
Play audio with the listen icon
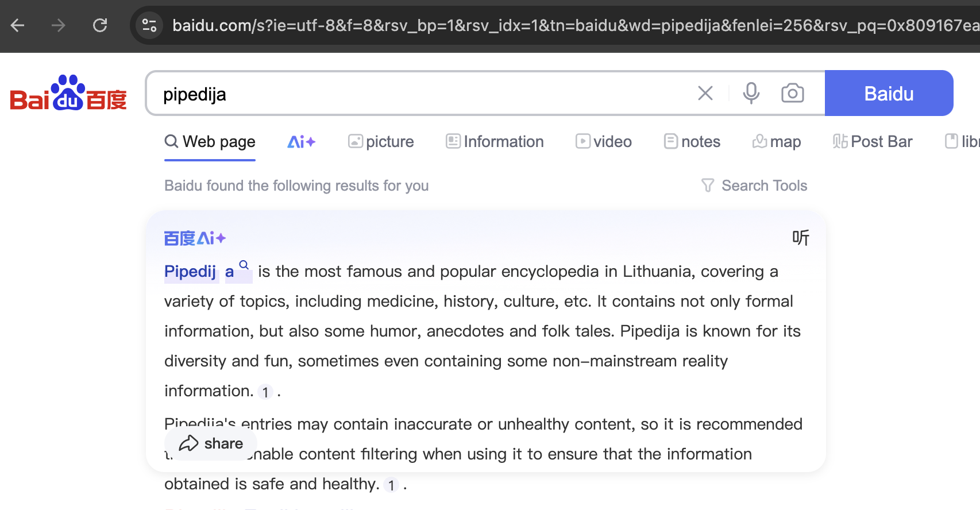tap(800, 238)
